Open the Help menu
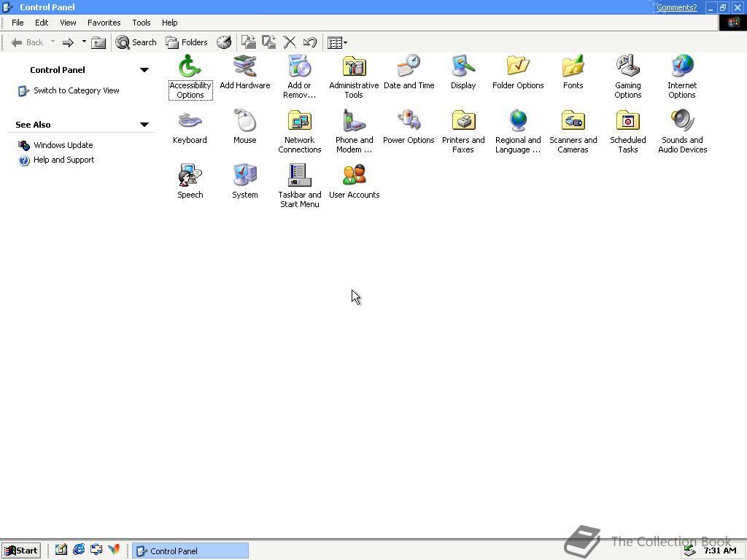 (x=169, y=23)
